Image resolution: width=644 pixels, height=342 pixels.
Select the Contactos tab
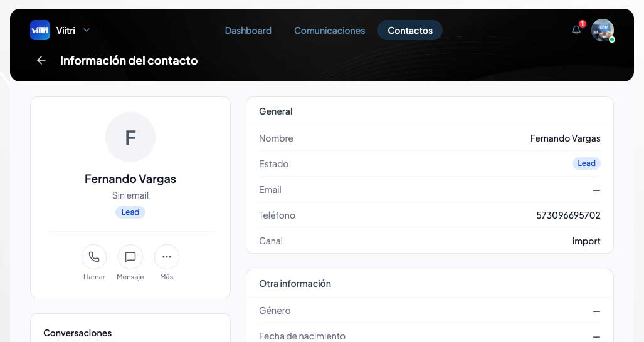click(410, 30)
